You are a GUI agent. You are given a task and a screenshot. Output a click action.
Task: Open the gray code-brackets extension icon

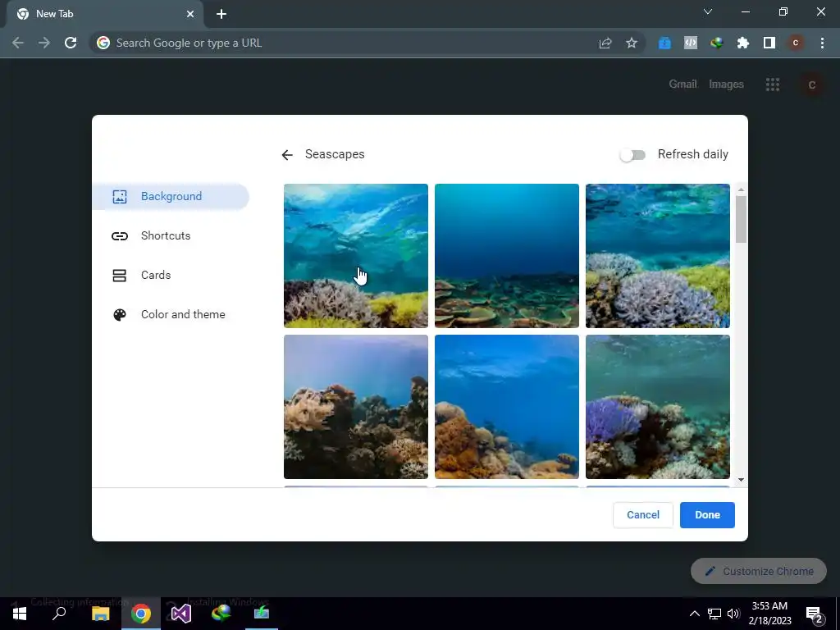[x=691, y=43]
